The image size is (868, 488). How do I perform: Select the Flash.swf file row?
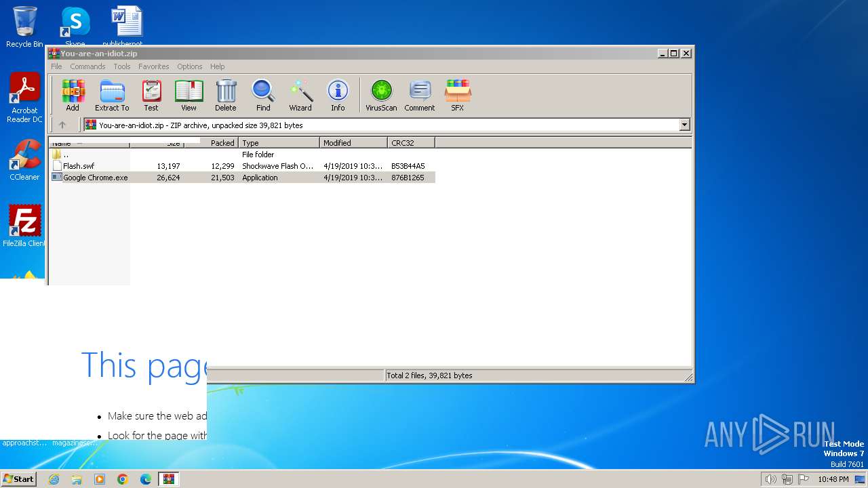242,166
